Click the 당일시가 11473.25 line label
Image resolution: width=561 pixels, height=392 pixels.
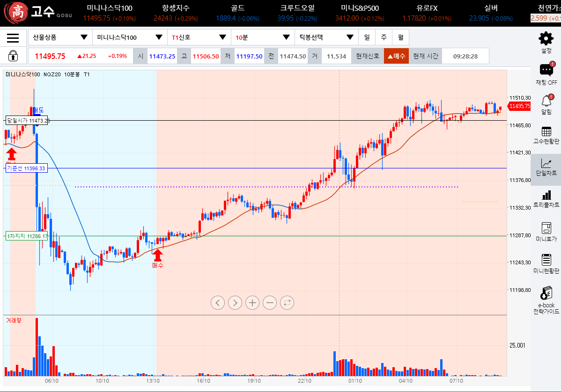click(x=28, y=120)
